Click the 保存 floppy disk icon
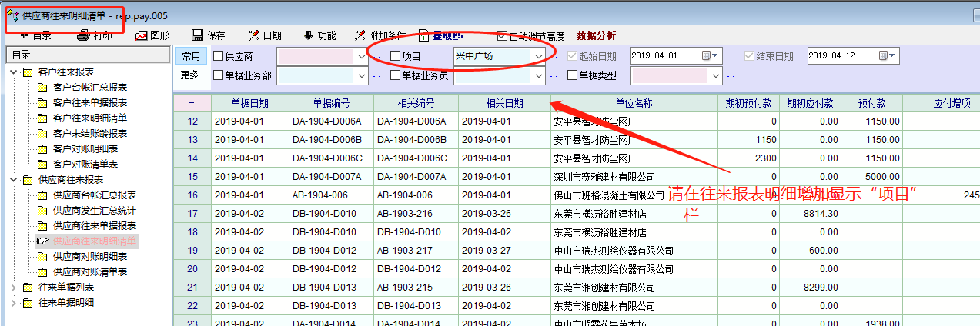Image resolution: width=980 pixels, height=326 pixels. [197, 35]
